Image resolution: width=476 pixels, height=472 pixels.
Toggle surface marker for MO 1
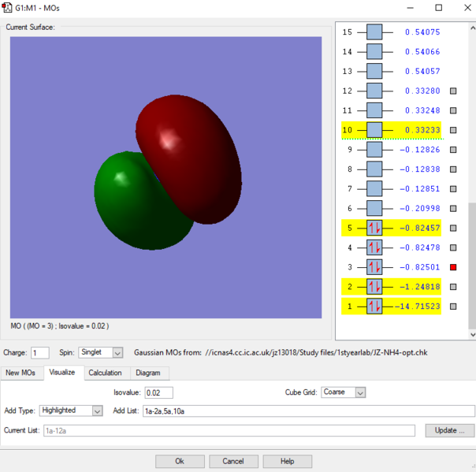pyautogui.click(x=453, y=307)
